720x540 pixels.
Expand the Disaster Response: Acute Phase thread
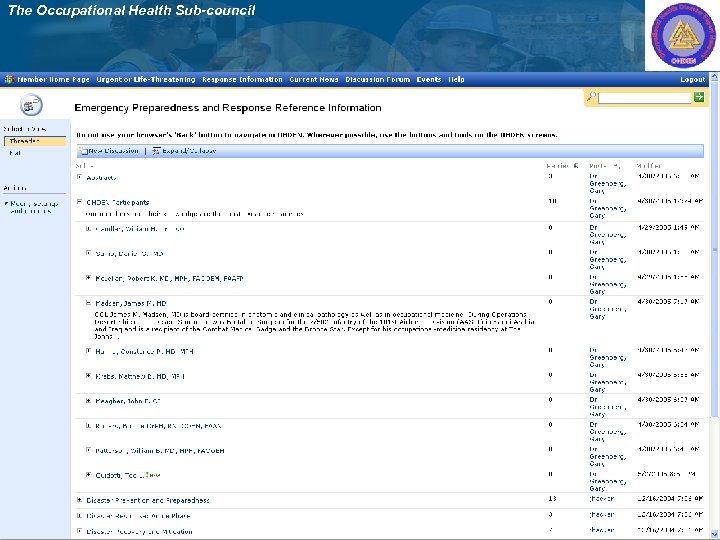point(79,515)
